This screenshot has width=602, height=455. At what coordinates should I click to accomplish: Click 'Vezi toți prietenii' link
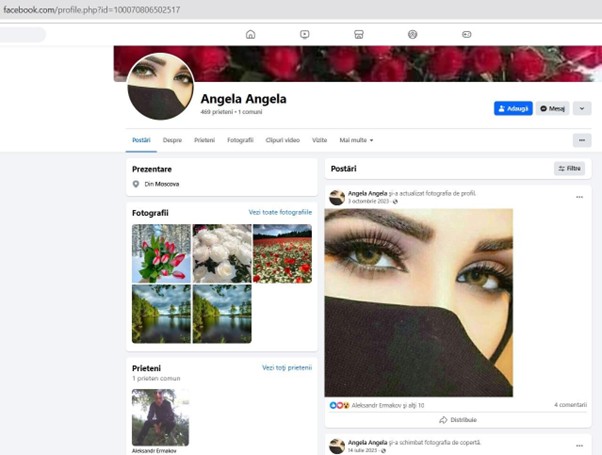(x=286, y=367)
